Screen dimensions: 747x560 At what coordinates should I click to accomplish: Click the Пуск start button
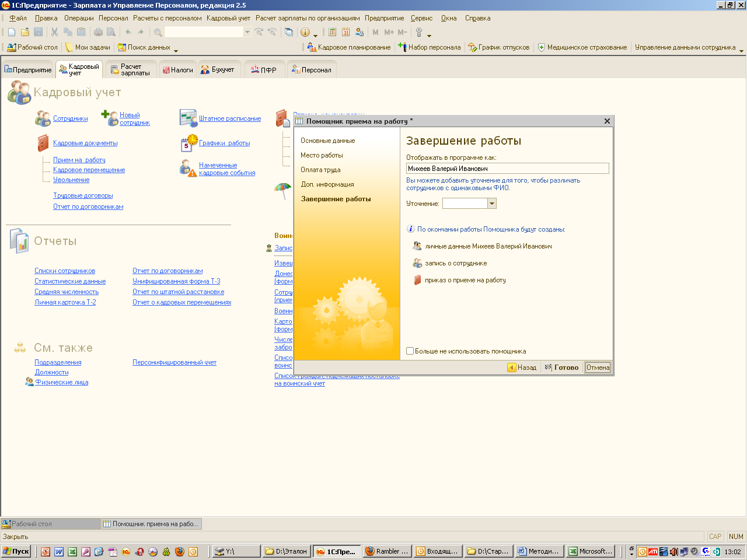(x=16, y=551)
